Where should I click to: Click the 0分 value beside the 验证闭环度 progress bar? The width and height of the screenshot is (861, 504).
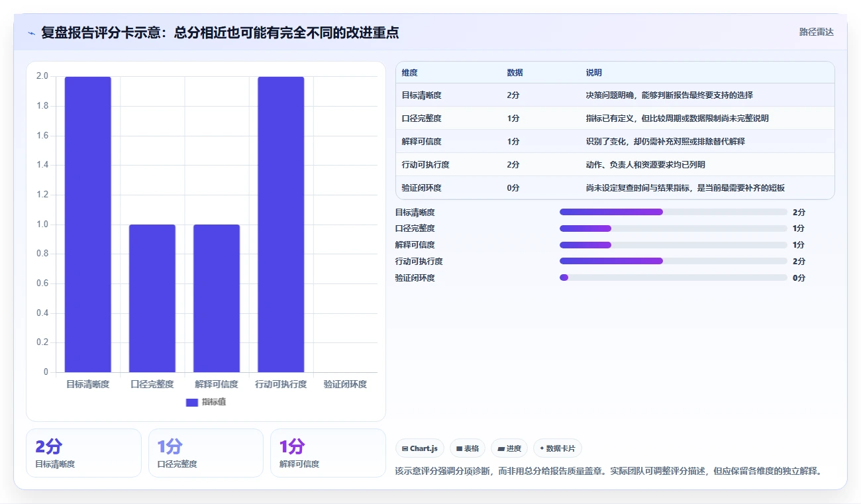pyautogui.click(x=799, y=278)
